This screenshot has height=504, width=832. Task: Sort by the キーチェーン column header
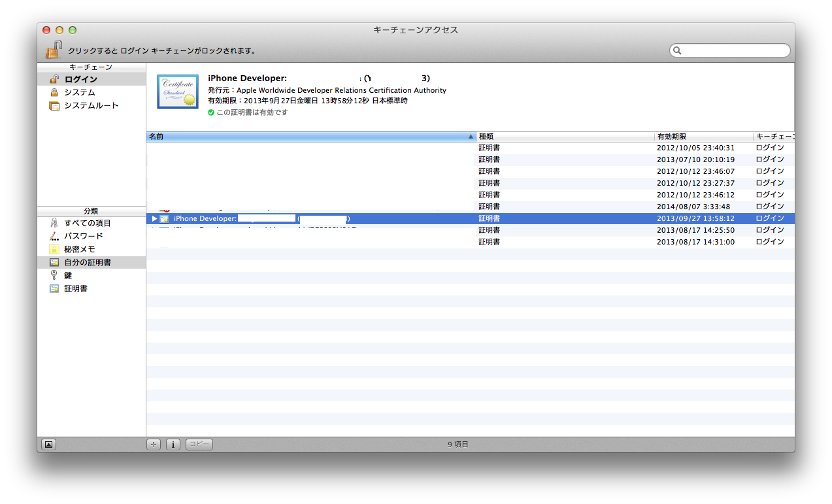point(774,137)
